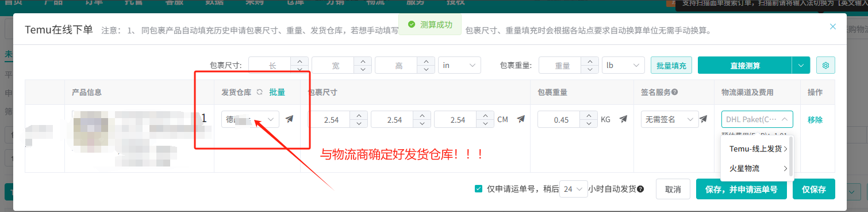The height and width of the screenshot is (212, 868).
Task: Click the 长 length input field
Action: point(270,66)
